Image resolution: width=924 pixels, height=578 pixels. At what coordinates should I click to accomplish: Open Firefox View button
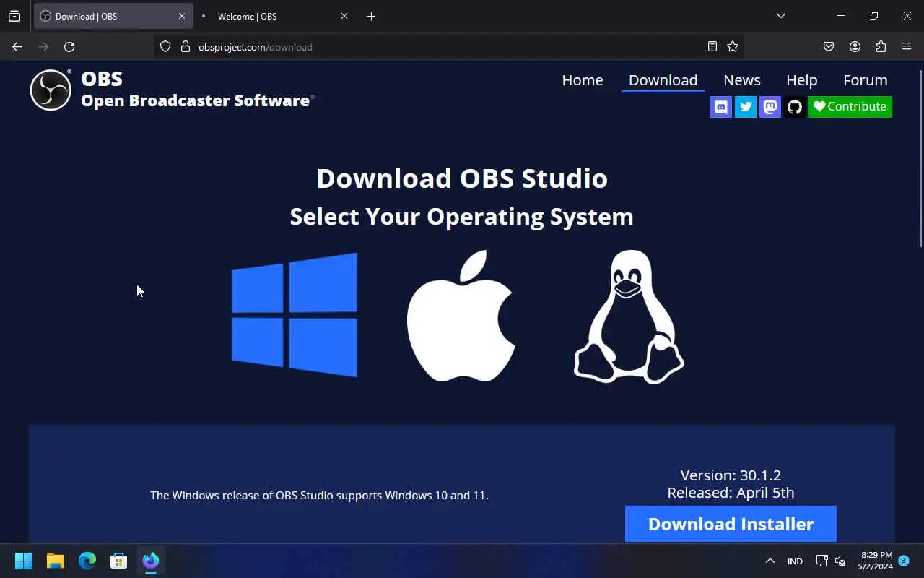tap(14, 16)
